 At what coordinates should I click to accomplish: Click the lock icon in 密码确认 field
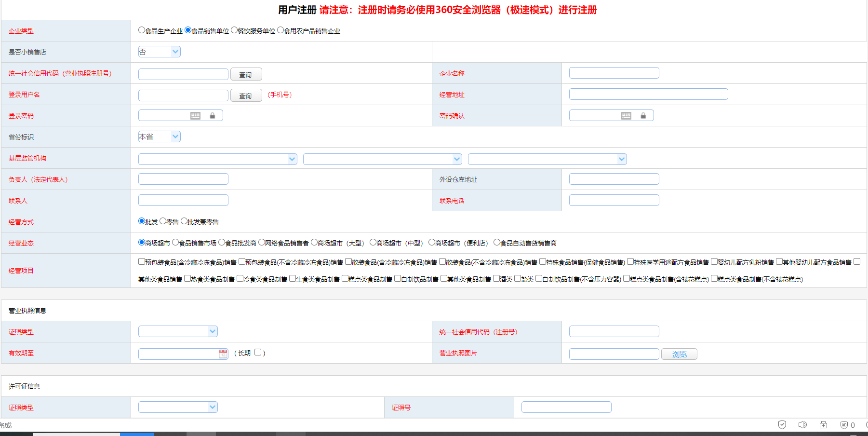tap(643, 116)
